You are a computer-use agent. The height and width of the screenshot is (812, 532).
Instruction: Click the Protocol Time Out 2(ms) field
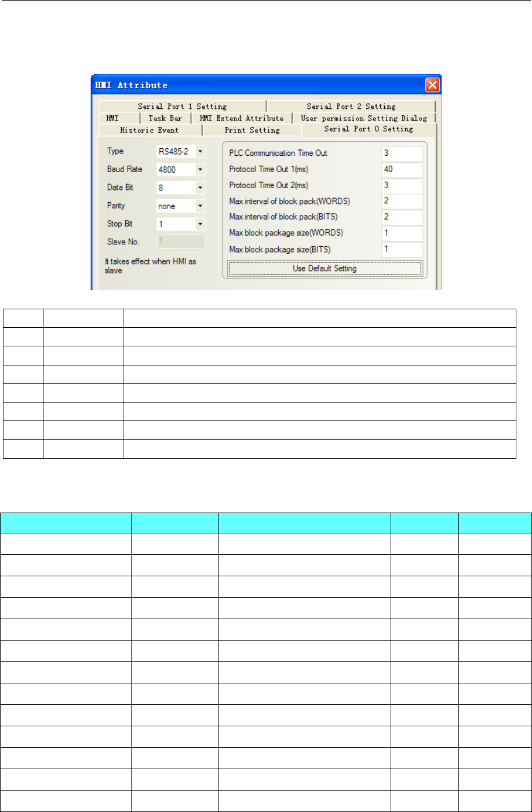tap(402, 185)
